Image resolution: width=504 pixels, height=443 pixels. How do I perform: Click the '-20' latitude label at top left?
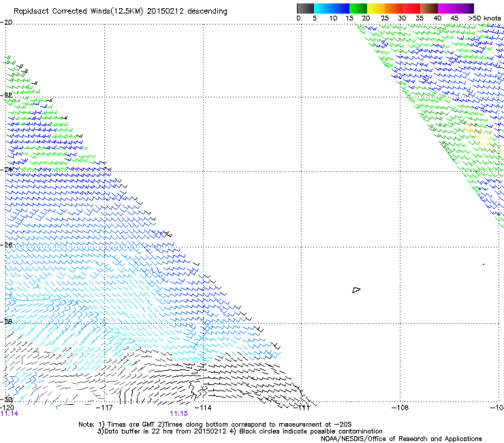click(x=6, y=22)
